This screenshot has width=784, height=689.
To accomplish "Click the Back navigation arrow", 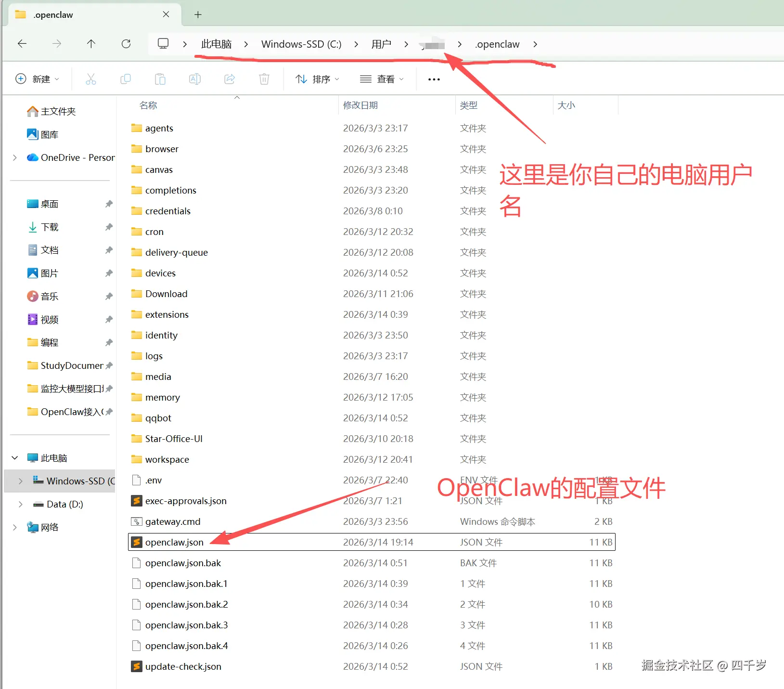I will 22,43.
